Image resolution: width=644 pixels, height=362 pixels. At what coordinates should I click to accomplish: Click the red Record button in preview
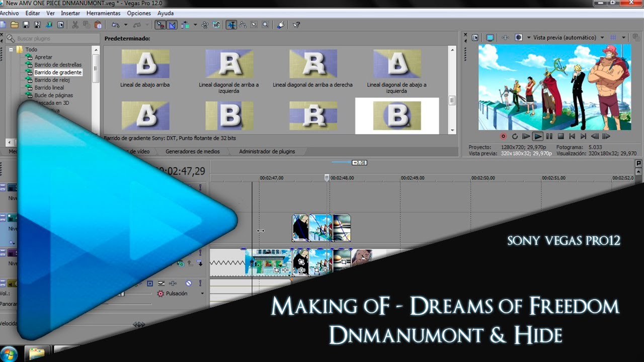tap(503, 136)
